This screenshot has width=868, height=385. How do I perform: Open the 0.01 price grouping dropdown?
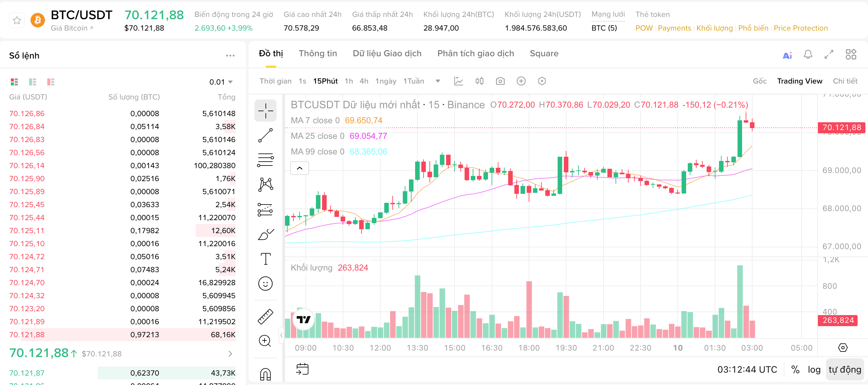pos(221,82)
